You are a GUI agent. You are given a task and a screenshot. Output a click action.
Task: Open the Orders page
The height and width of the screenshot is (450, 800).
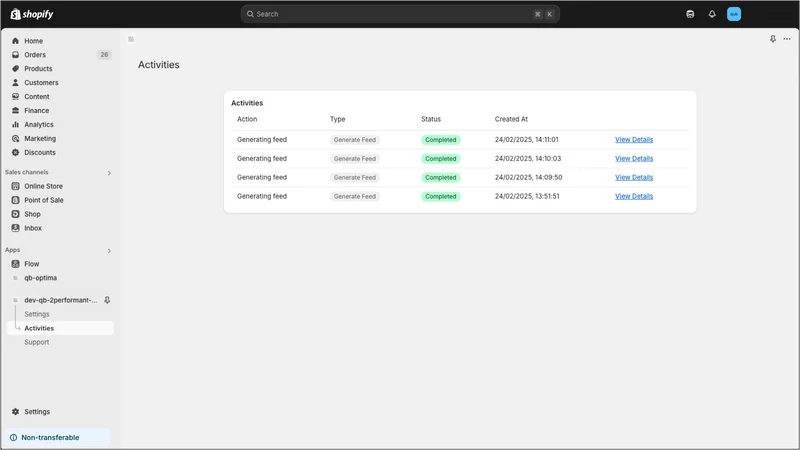35,55
